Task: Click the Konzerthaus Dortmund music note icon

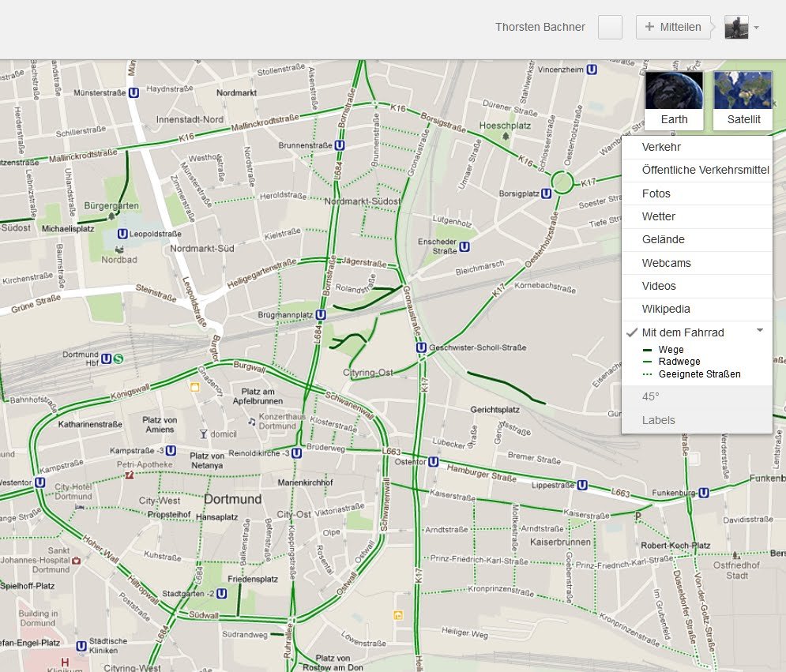Action: click(251, 422)
